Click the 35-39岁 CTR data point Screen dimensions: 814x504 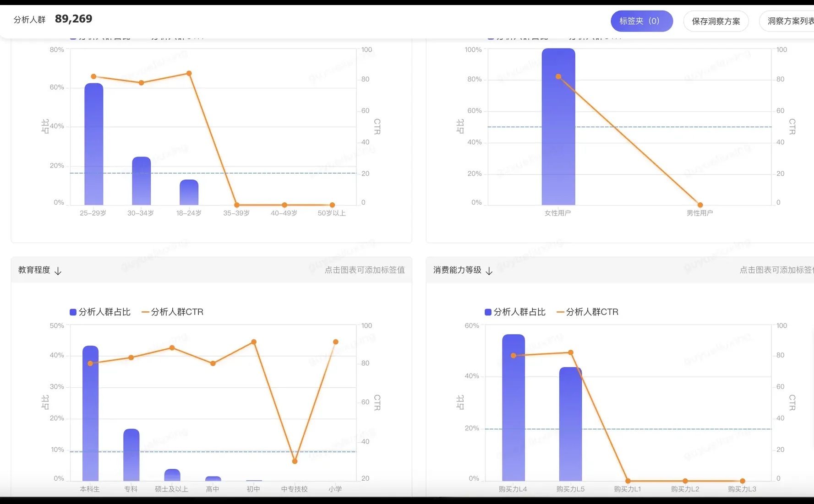237,205
